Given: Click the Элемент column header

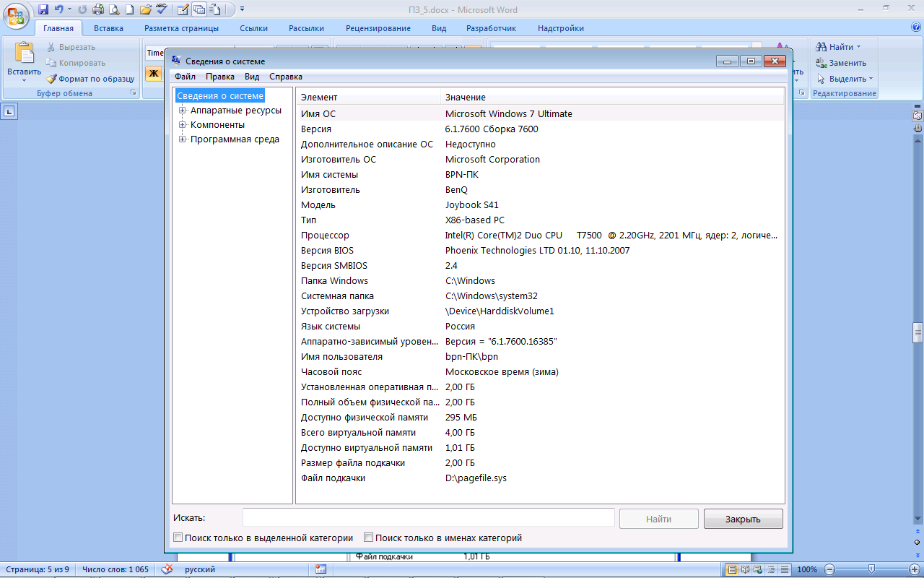Looking at the screenshot, I should click(x=368, y=97).
